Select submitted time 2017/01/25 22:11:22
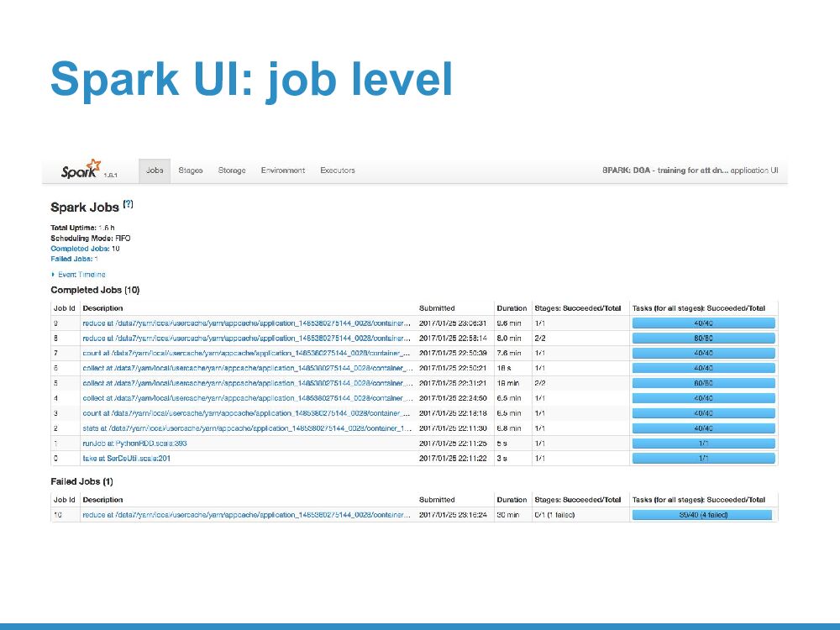The image size is (840, 630). pos(453,458)
